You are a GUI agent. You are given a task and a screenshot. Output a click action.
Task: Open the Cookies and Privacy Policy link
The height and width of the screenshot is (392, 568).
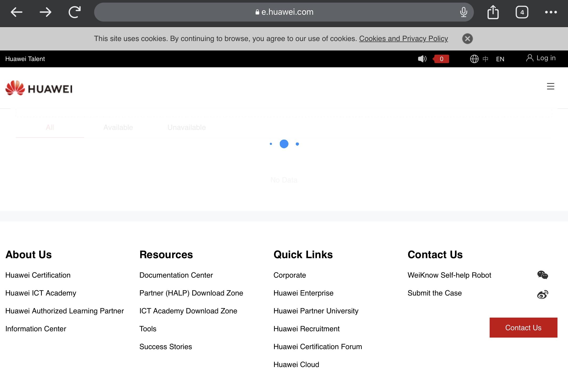coord(403,39)
